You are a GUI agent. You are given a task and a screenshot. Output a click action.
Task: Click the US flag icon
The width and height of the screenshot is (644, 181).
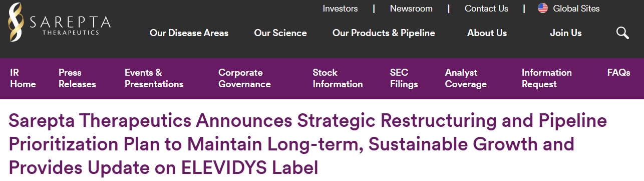[542, 9]
